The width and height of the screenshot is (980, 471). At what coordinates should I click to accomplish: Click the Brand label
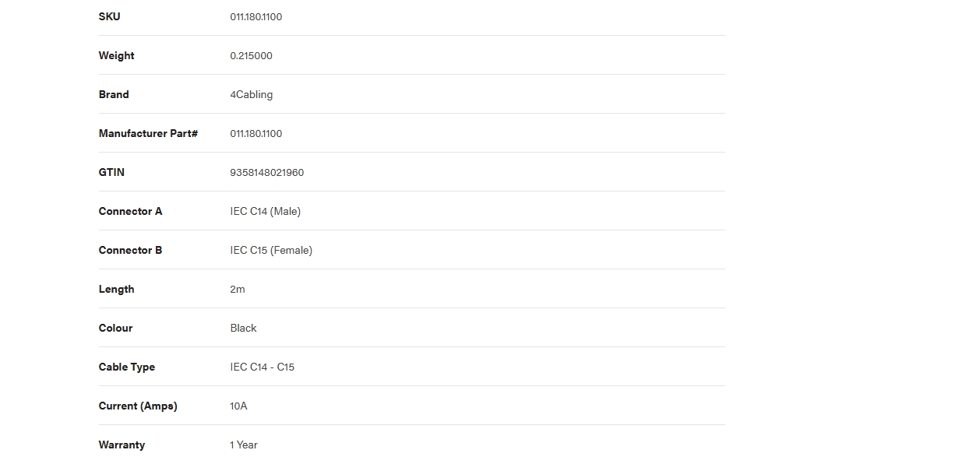tap(114, 94)
